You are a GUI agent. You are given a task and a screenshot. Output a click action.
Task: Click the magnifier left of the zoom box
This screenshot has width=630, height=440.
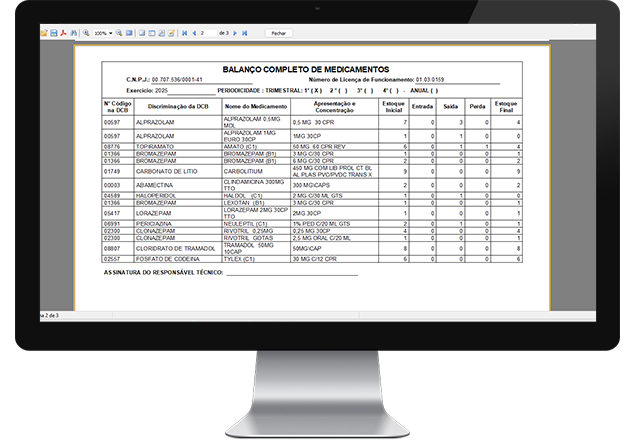coord(86,33)
